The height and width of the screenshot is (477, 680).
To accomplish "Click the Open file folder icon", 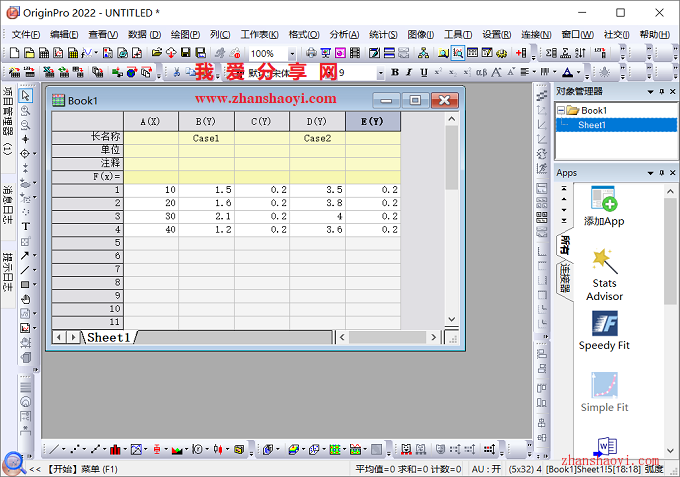I will pos(157,53).
